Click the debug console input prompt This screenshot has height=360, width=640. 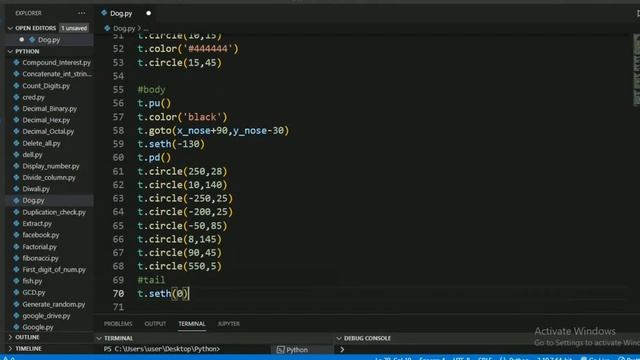click(342, 350)
